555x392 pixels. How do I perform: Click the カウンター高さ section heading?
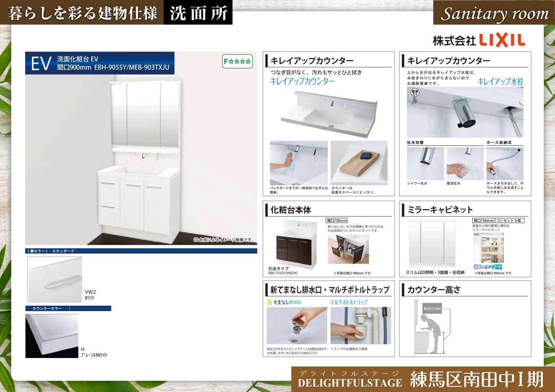[434, 290]
